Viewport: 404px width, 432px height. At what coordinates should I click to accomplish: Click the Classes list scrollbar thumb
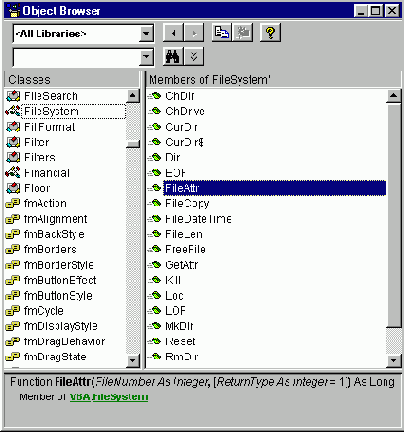point(133,144)
